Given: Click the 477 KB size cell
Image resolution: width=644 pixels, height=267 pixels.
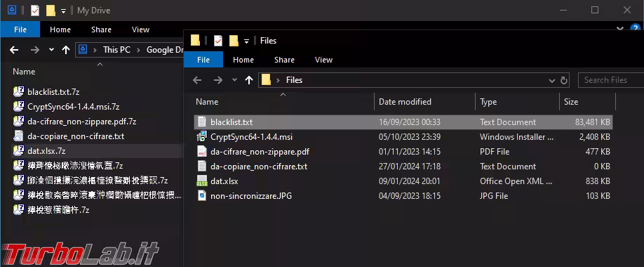Looking at the screenshot, I should [x=598, y=151].
